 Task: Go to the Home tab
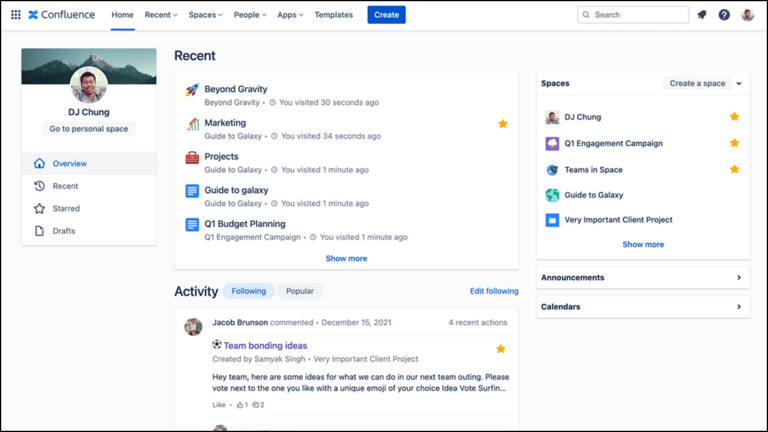pyautogui.click(x=122, y=15)
